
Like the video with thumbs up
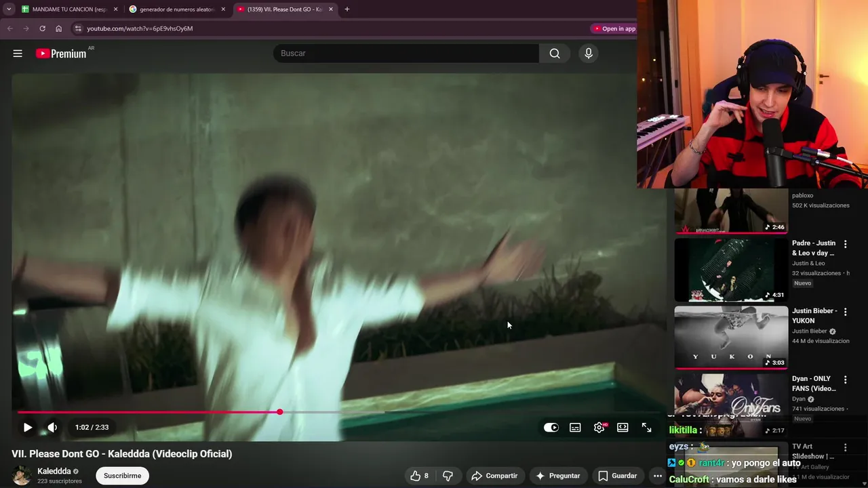click(419, 476)
